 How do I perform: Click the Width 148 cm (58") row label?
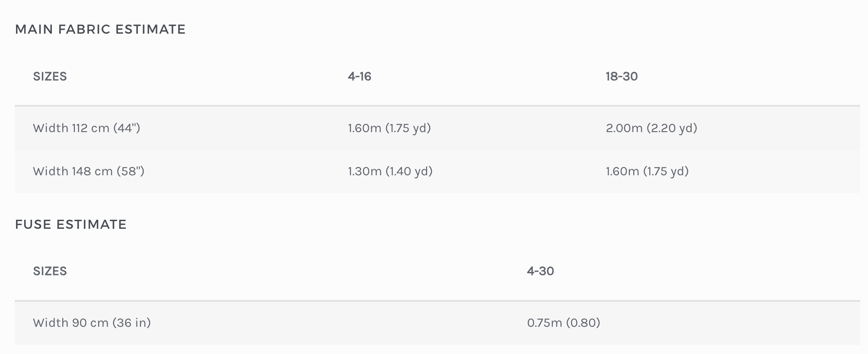tap(89, 171)
